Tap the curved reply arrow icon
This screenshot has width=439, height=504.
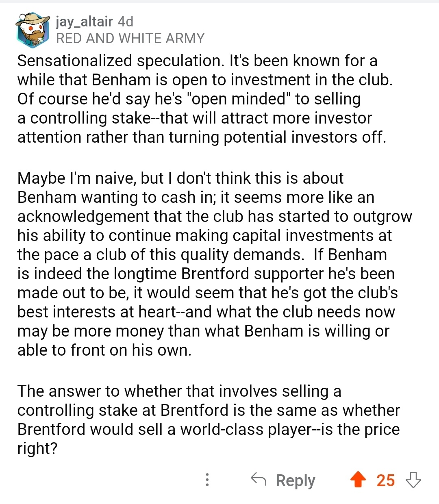(x=258, y=479)
